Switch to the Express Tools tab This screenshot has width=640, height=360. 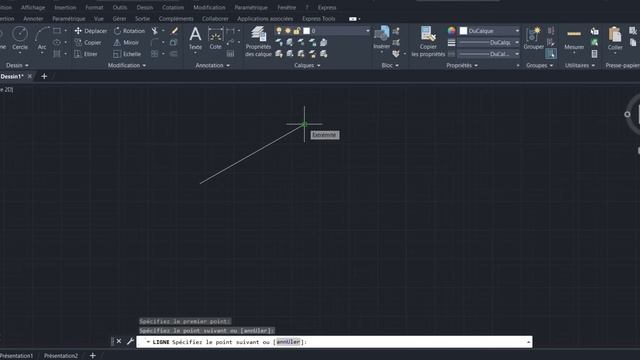(318, 19)
